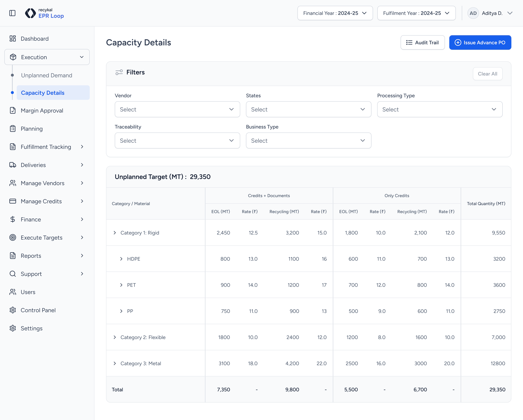Click the recykal EPR Loop logo
523x420 pixels.
(x=44, y=13)
